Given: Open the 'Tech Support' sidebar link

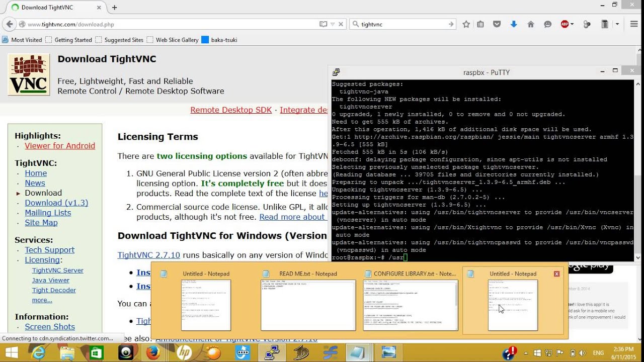Looking at the screenshot, I should 49,250.
